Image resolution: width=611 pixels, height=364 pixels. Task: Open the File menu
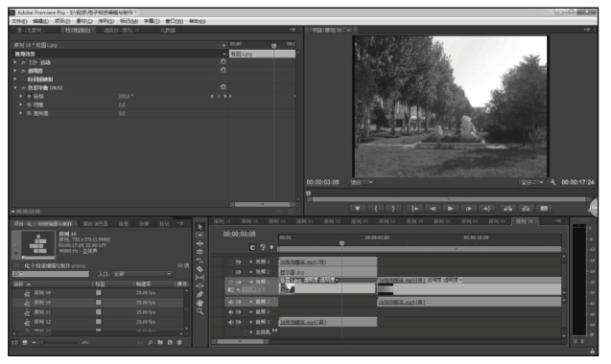click(x=19, y=21)
